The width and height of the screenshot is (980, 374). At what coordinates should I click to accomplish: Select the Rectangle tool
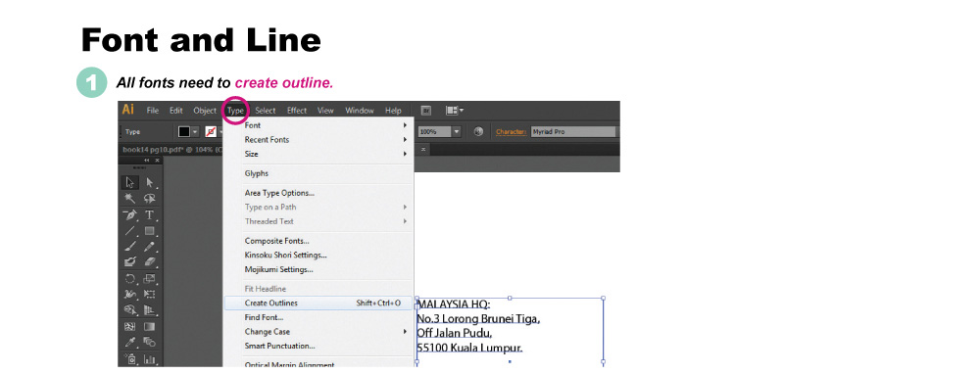point(150,231)
